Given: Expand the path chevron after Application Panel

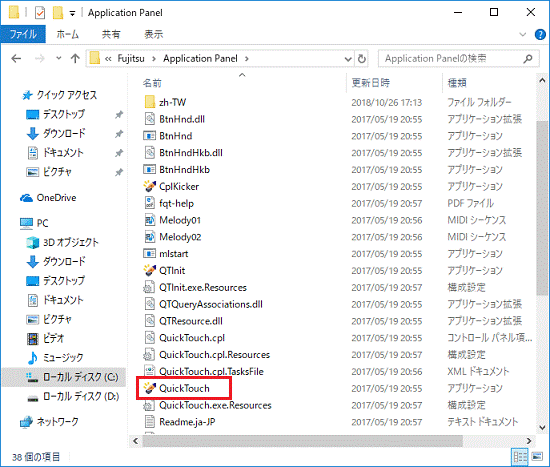Looking at the screenshot, I should 247,59.
